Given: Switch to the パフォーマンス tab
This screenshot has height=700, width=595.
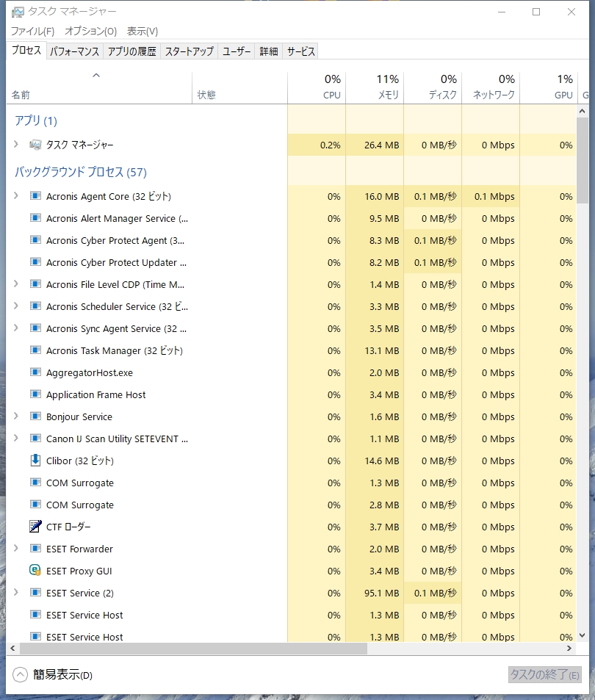Looking at the screenshot, I should (74, 51).
